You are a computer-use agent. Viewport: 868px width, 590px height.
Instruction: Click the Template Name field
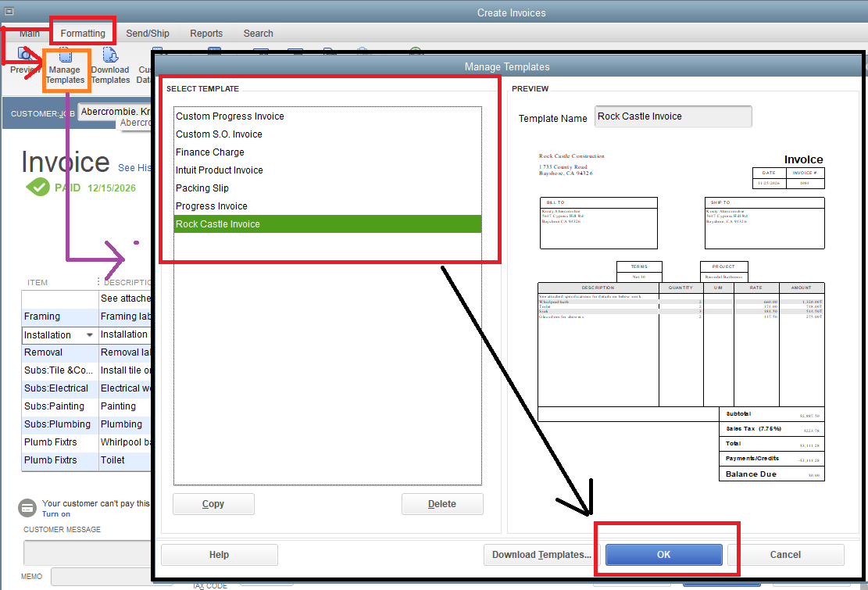coord(673,116)
